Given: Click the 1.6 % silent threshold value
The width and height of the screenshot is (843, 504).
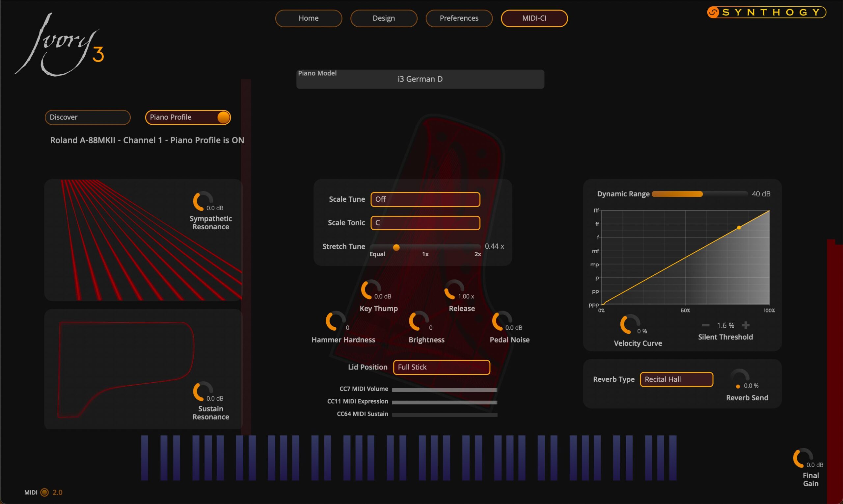Looking at the screenshot, I should 725,325.
